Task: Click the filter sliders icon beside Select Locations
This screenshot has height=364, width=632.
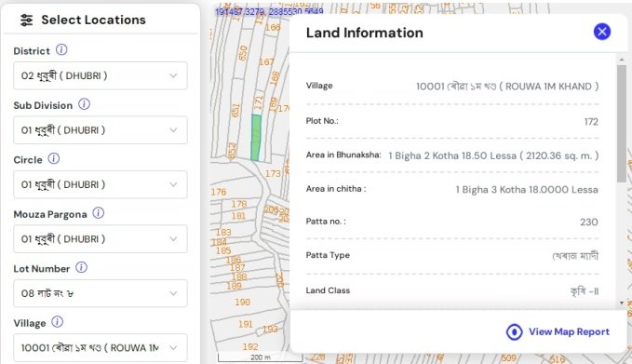Action: click(x=27, y=20)
